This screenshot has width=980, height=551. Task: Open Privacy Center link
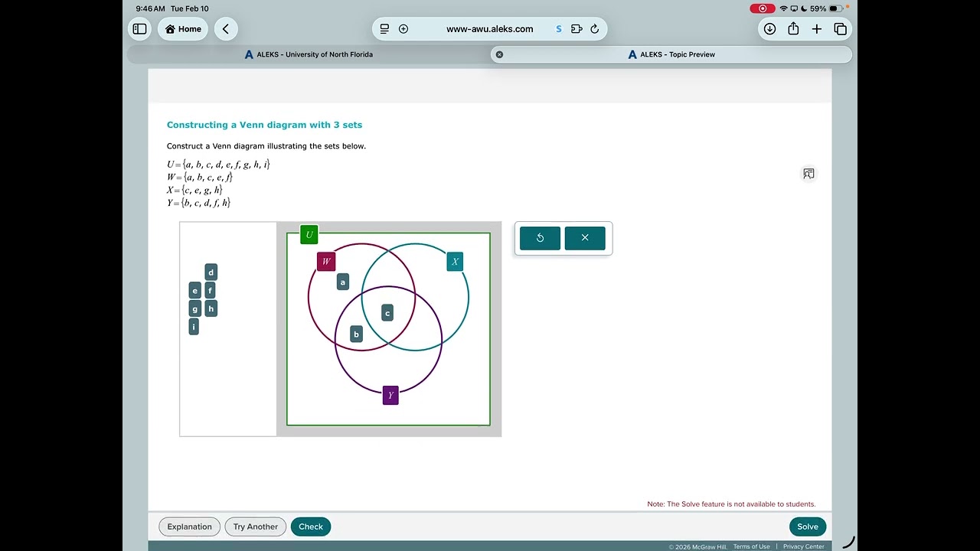coord(804,546)
